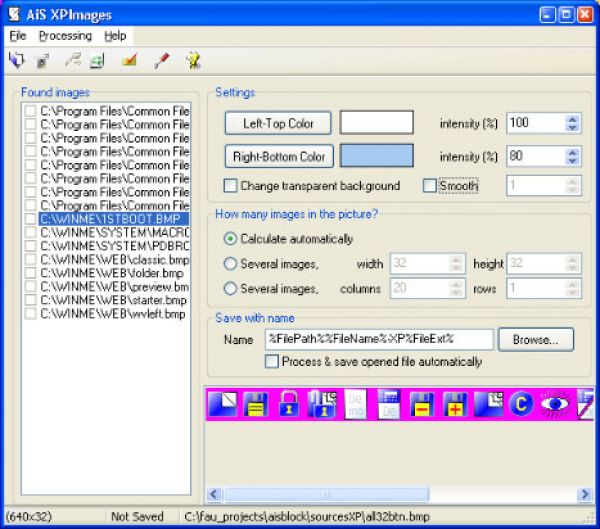The height and width of the screenshot is (529, 600).
Task: Increase the Left-Top intensity spinner value
Action: coord(572,119)
